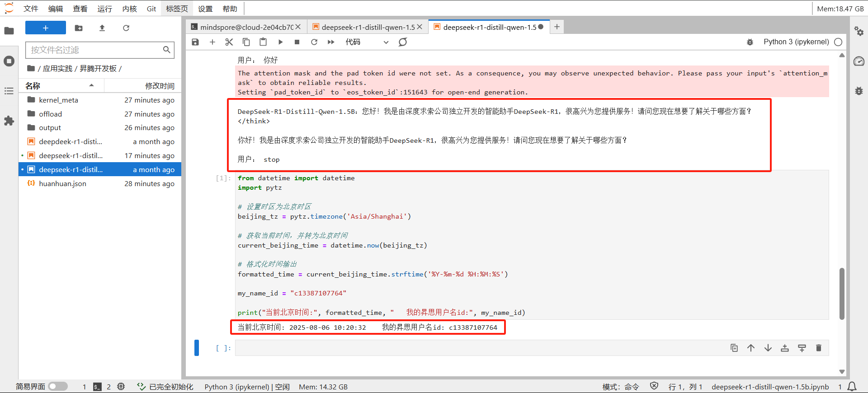Open the cell type 代码 dropdown
The width and height of the screenshot is (868, 393).
pos(367,42)
